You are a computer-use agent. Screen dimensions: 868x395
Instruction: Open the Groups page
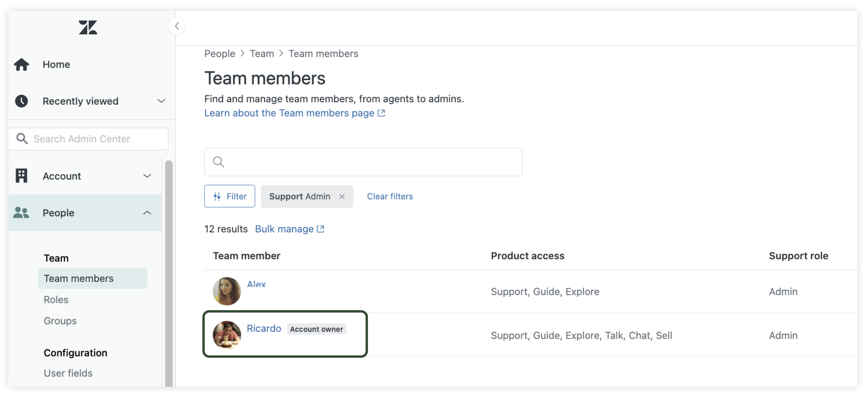pyautogui.click(x=60, y=321)
